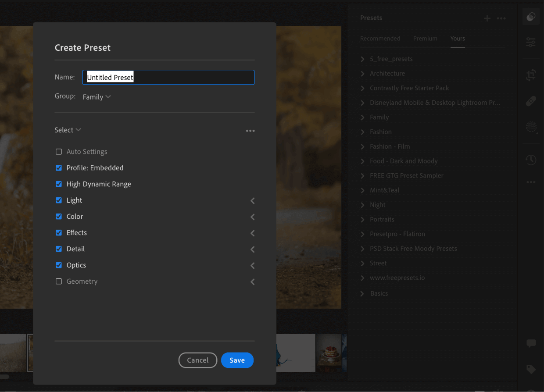This screenshot has height=392, width=544.
Task: Enable the Geometry checkbox
Action: (x=59, y=281)
